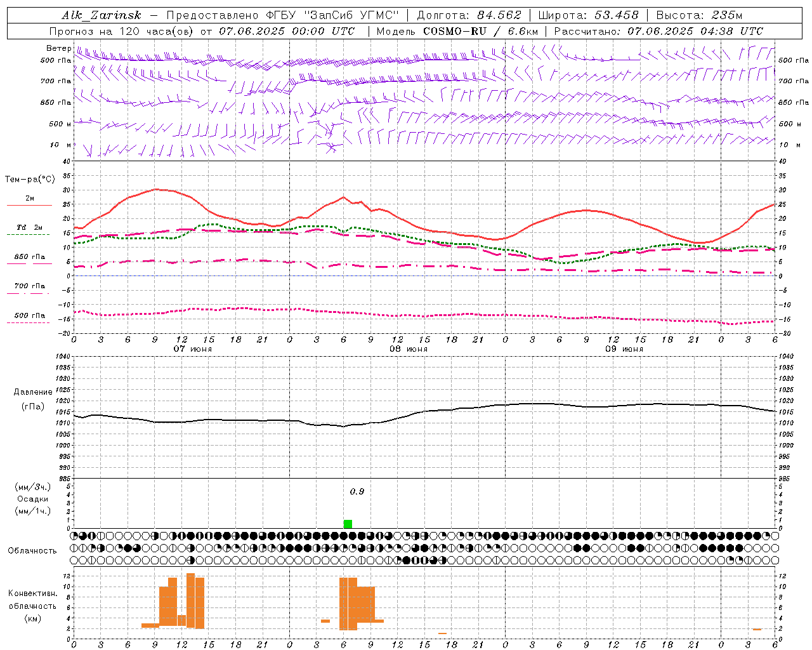The image size is (812, 650).
Task: Click the 'Осадки' precipitation label
Action: pyautogui.click(x=32, y=499)
